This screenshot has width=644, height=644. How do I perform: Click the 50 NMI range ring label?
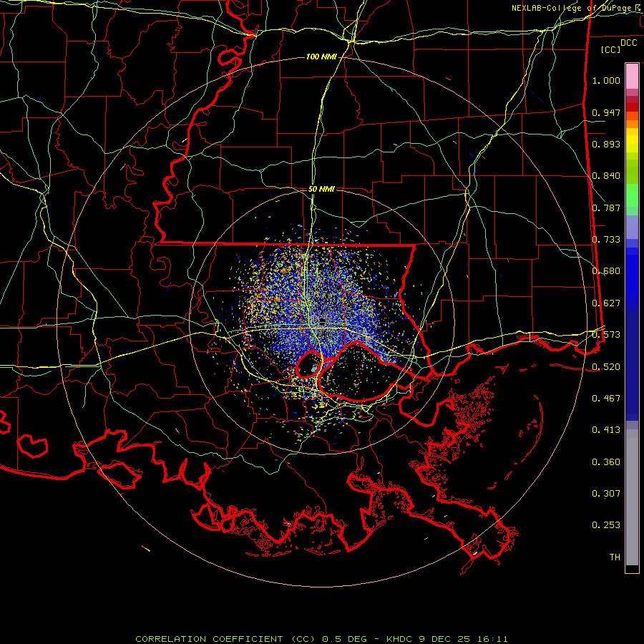click(x=321, y=190)
